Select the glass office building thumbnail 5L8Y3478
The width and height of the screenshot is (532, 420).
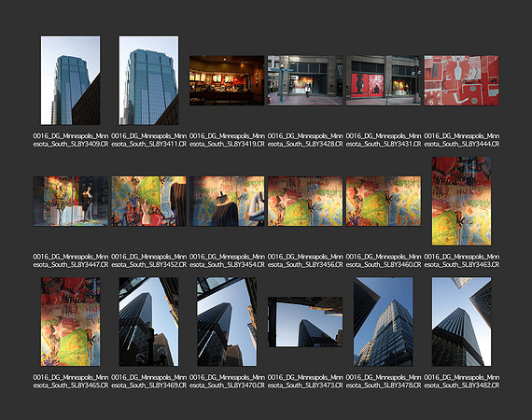tap(384, 322)
